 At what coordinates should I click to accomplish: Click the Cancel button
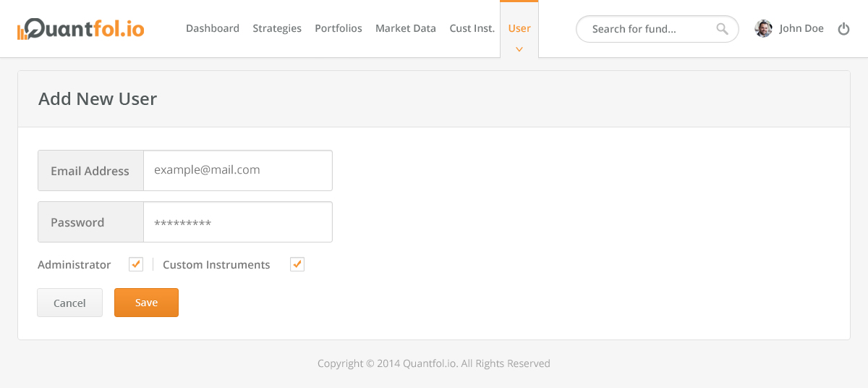(x=70, y=303)
